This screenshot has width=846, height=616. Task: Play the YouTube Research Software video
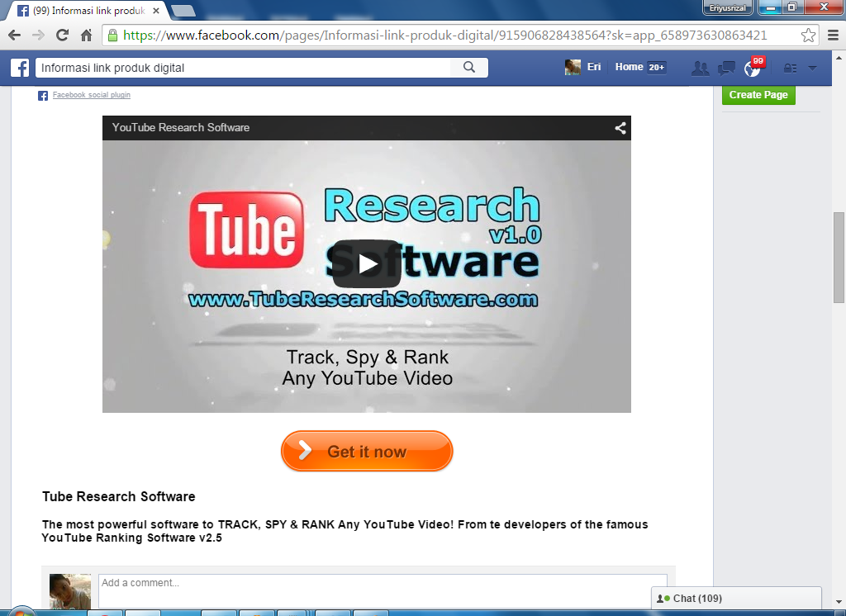[368, 264]
